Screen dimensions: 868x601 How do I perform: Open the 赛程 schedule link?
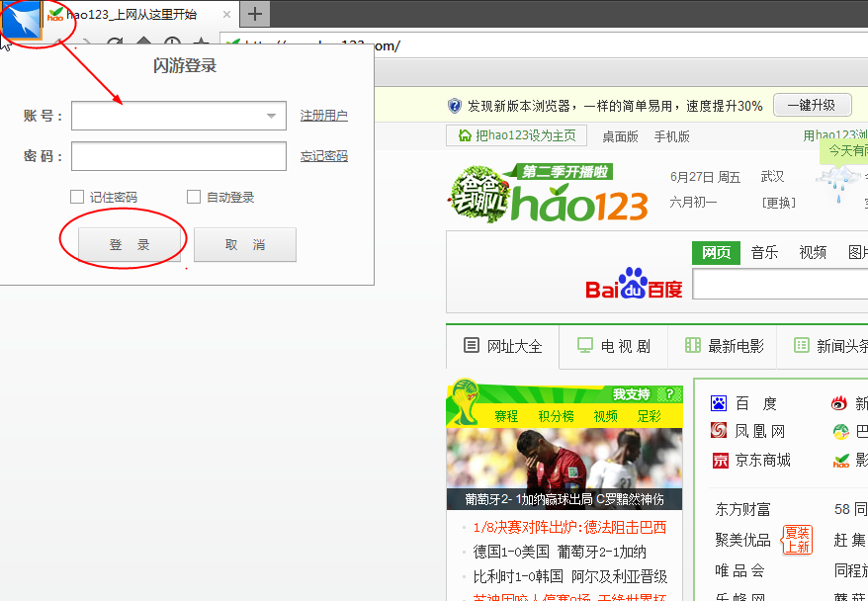[506, 416]
